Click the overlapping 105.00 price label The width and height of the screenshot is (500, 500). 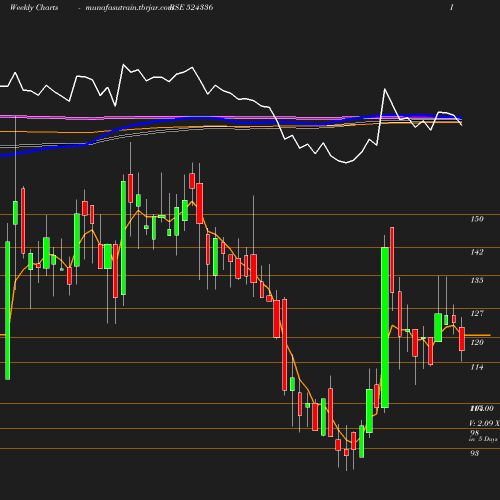point(482,408)
